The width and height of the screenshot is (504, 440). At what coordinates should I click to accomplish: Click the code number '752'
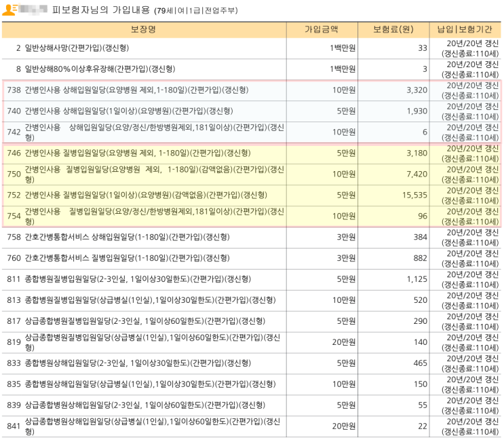pyautogui.click(x=14, y=195)
